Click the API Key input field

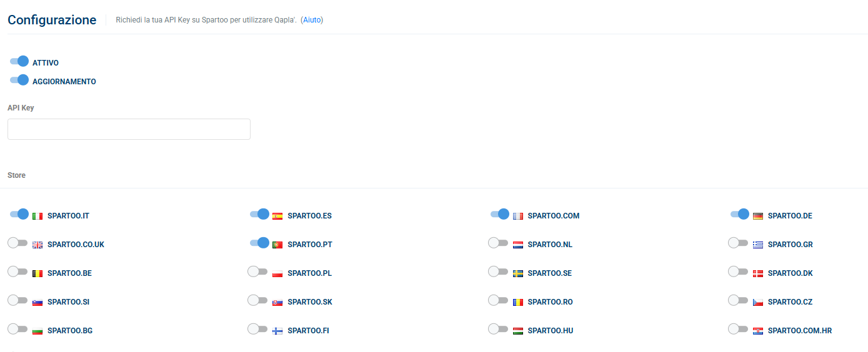pos(129,129)
